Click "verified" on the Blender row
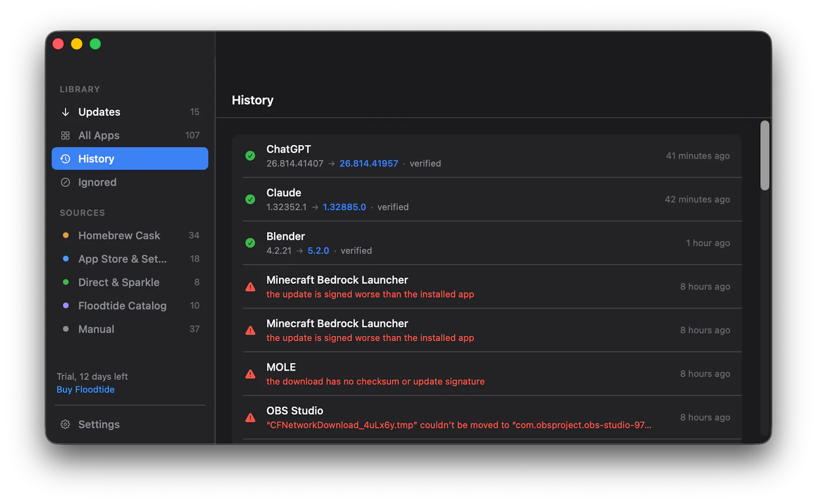 point(356,251)
